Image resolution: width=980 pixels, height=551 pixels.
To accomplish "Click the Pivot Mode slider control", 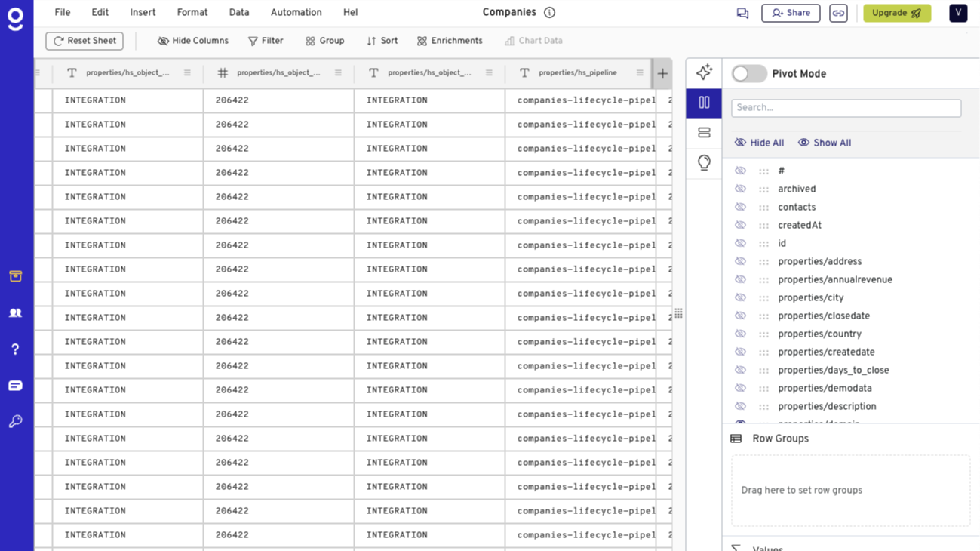I will click(749, 73).
